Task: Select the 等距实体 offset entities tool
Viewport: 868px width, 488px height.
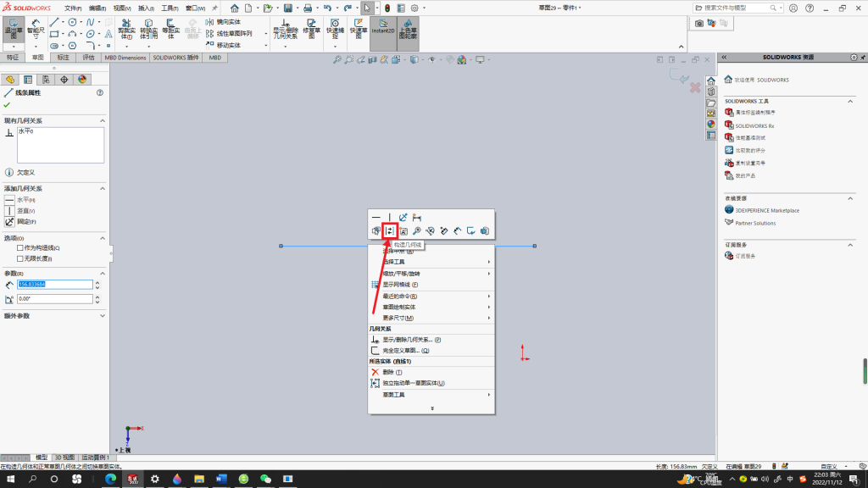Action: tap(170, 29)
